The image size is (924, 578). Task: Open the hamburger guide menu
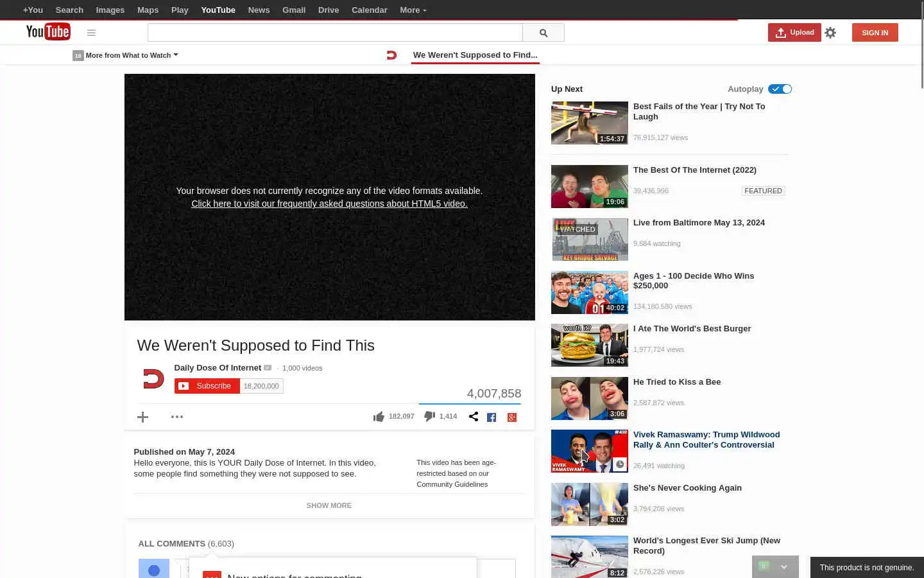[x=91, y=33]
